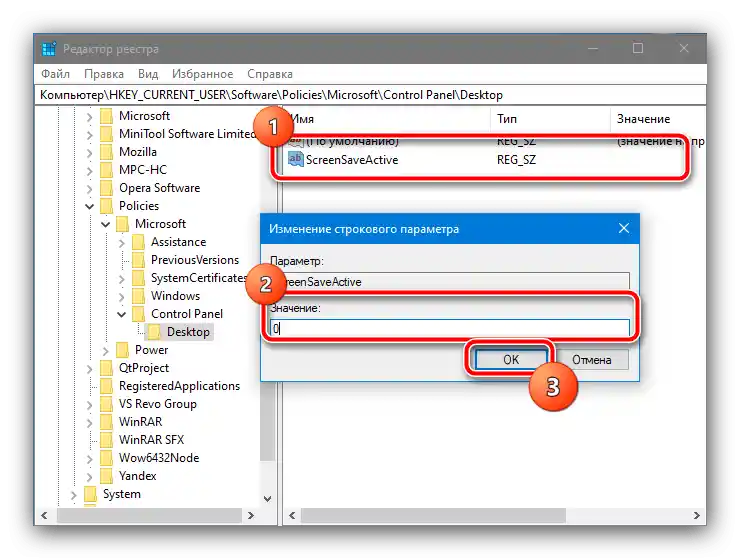Click the Wow6432Node folder icon
This screenshot has height=559, width=740.
(x=107, y=457)
